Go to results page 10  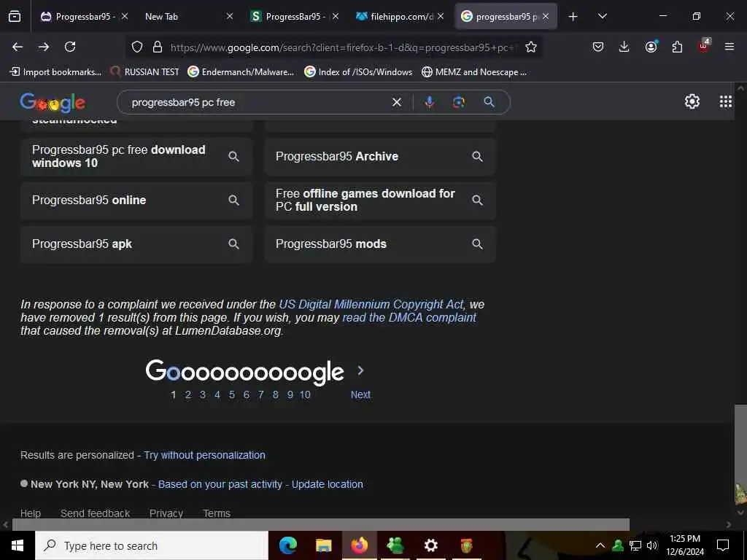tap(305, 394)
